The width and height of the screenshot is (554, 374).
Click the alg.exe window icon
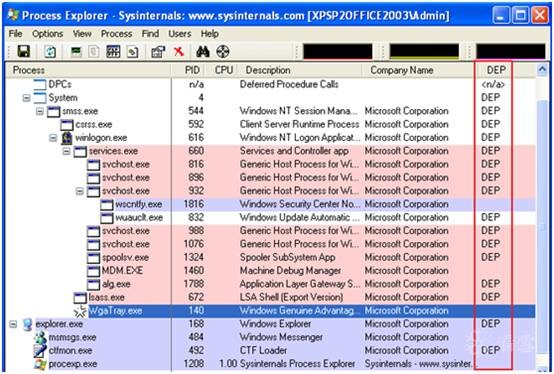(x=93, y=284)
